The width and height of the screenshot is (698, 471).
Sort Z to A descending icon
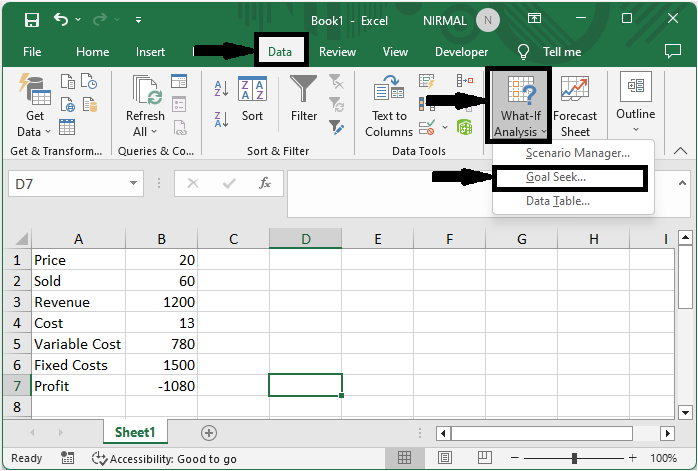click(221, 119)
